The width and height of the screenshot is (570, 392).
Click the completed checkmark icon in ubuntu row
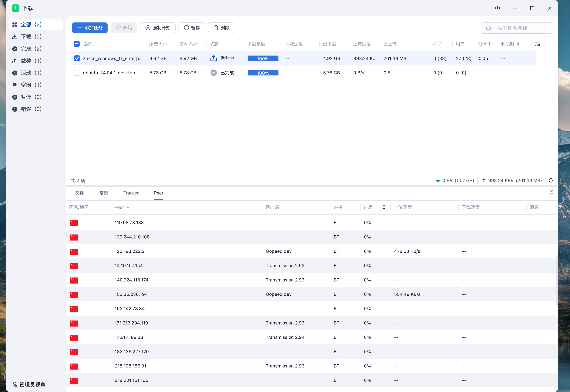[213, 73]
